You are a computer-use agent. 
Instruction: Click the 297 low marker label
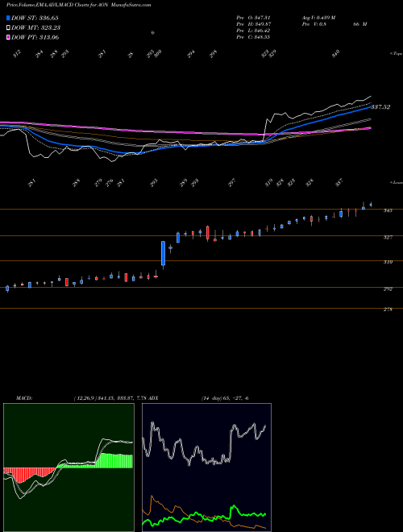pyautogui.click(x=232, y=182)
